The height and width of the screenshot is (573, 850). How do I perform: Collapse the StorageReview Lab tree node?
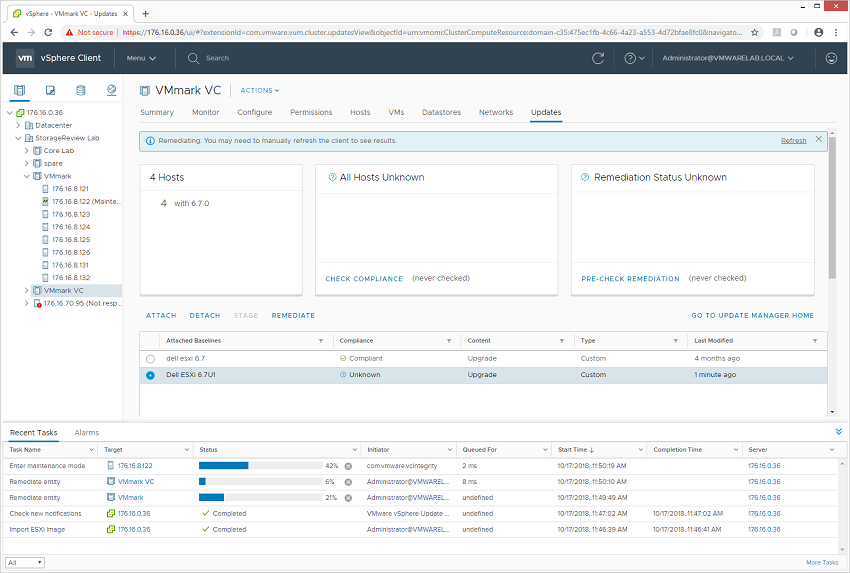tap(18, 138)
